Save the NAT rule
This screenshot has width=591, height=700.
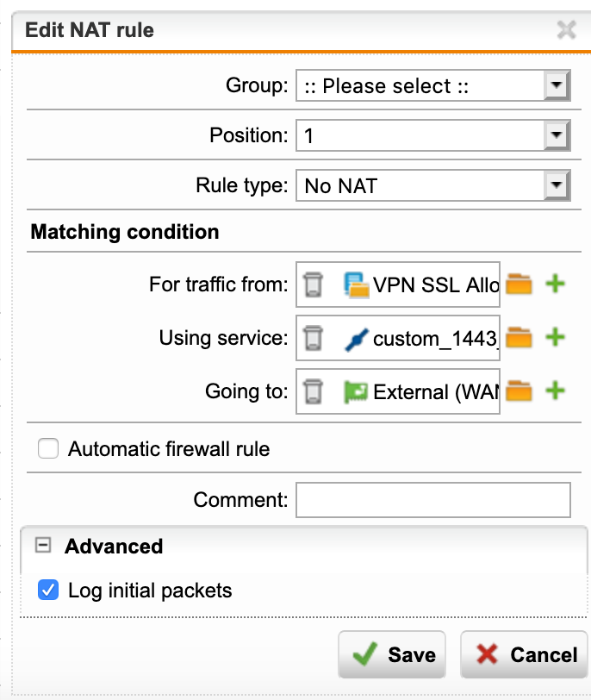pyautogui.click(x=392, y=654)
